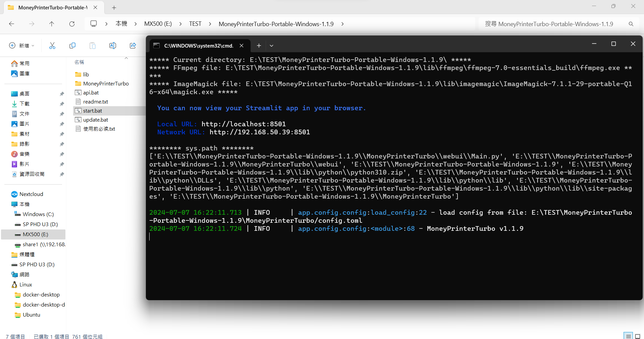Switch to large icons view in status bar

click(638, 336)
